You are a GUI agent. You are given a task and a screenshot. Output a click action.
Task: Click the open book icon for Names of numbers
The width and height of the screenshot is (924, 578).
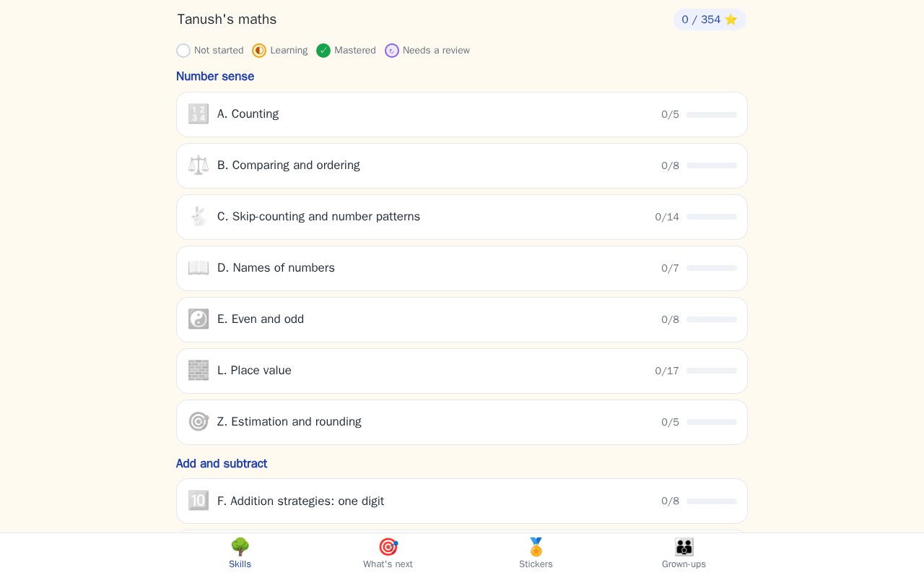(x=199, y=268)
